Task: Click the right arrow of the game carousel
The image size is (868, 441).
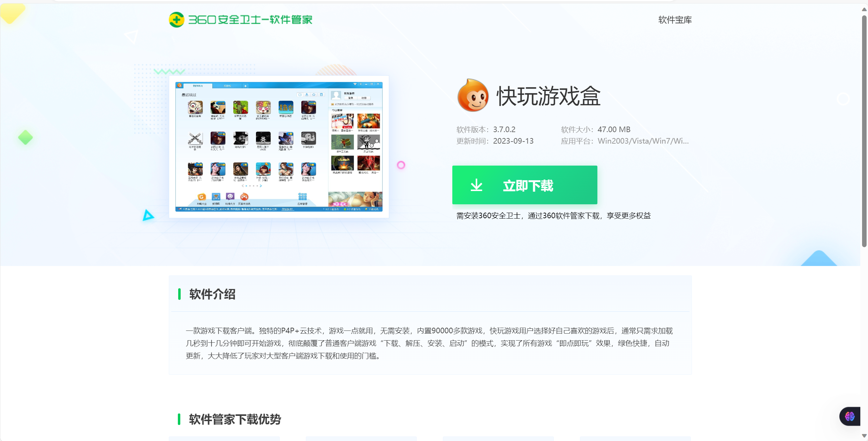Action: click(261, 186)
